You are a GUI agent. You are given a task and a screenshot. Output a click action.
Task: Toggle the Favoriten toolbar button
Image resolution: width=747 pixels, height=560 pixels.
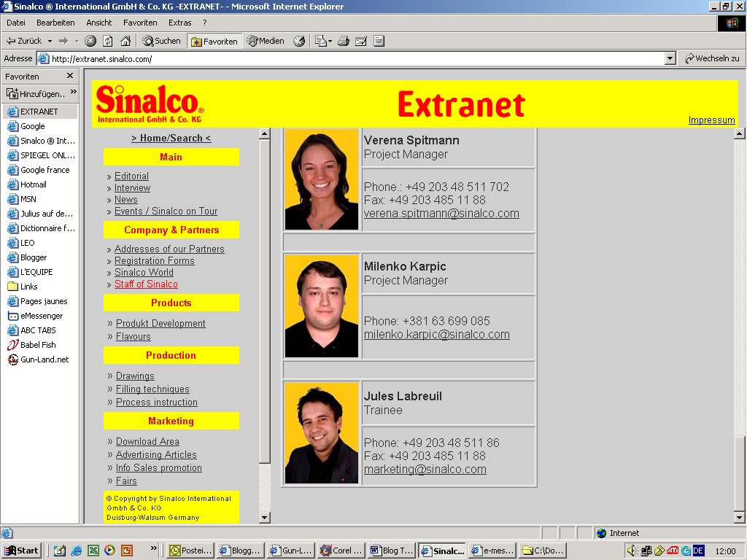tap(214, 42)
